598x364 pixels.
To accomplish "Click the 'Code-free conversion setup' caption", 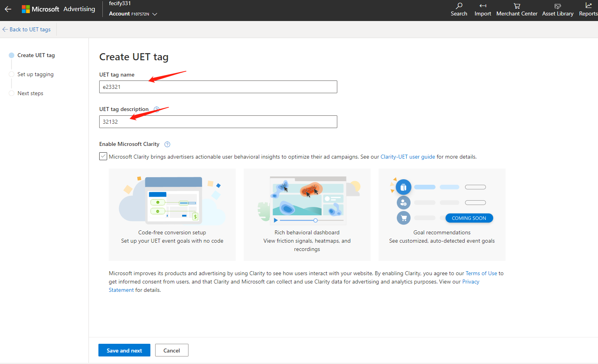I will 172,232.
